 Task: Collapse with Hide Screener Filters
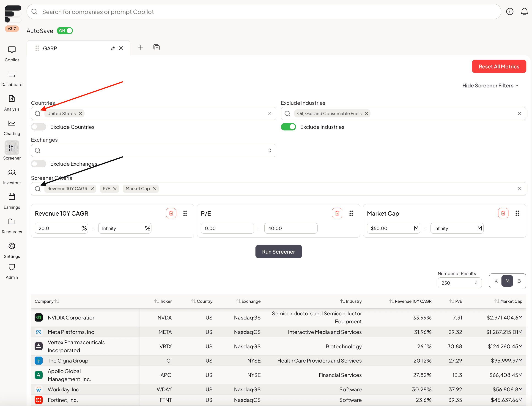pyautogui.click(x=490, y=86)
